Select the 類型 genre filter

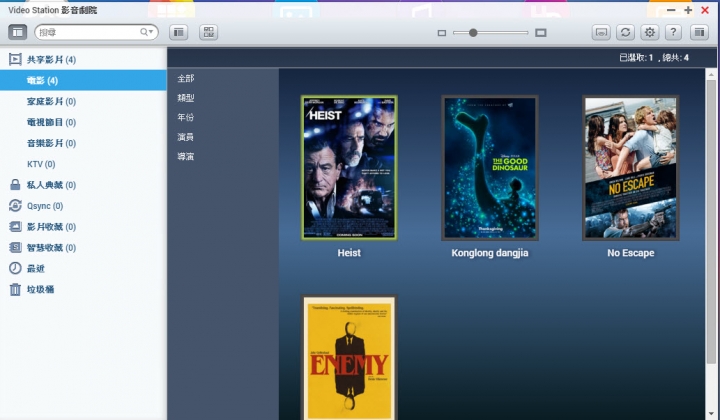click(186, 98)
